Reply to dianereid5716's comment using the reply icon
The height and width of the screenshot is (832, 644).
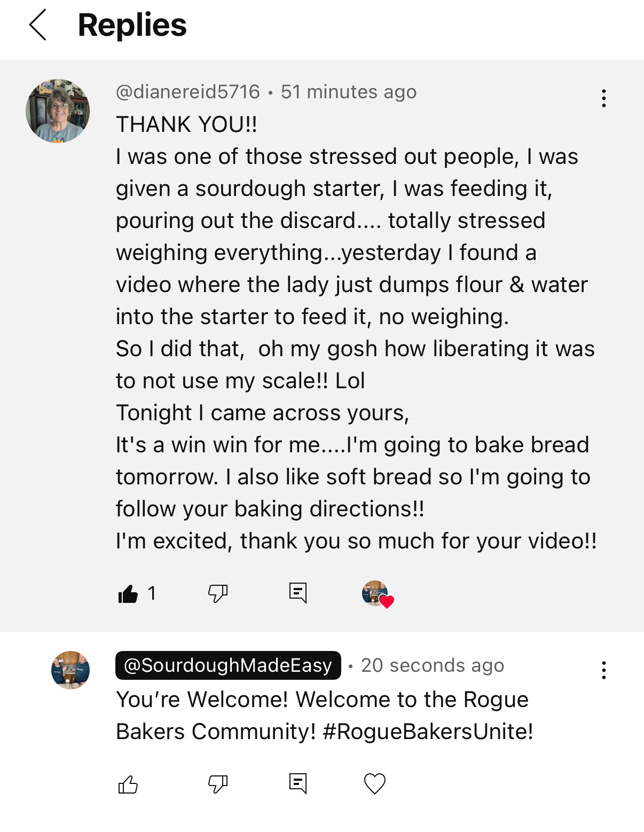click(297, 593)
